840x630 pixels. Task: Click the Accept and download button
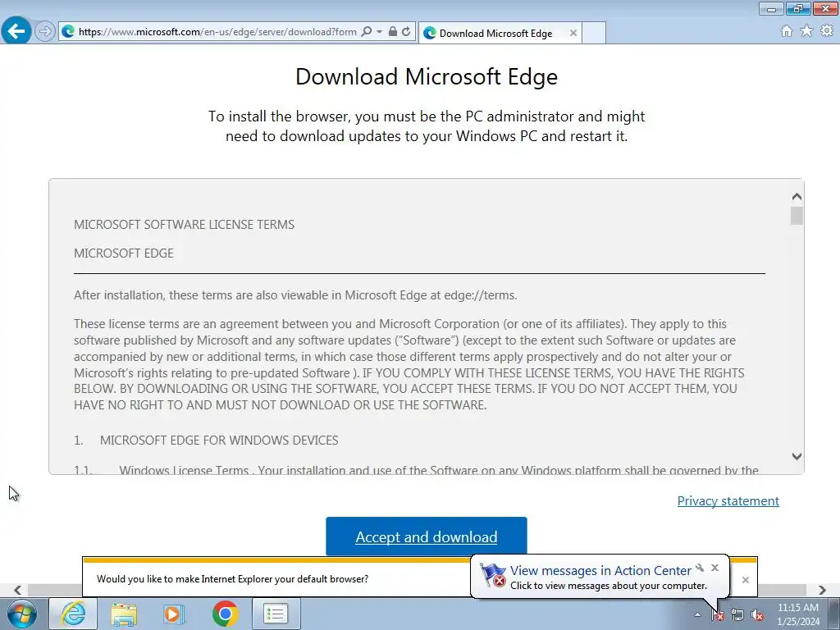427,536
